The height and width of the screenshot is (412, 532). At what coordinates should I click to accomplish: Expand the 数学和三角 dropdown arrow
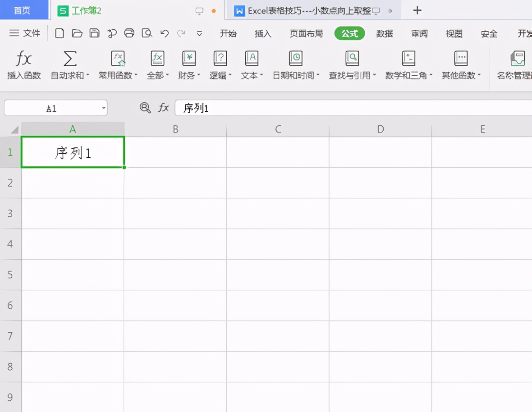tap(431, 75)
